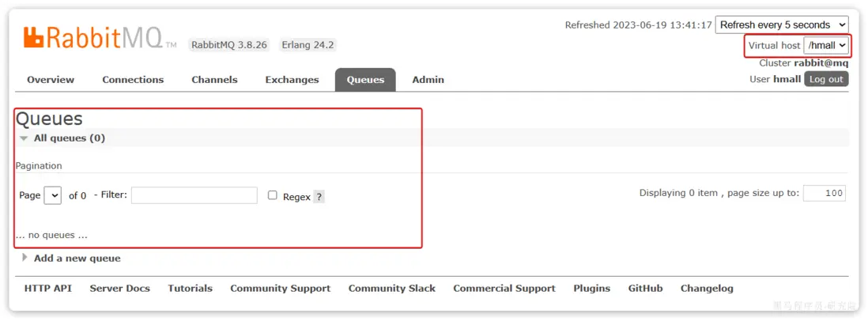Image resolution: width=868 pixels, height=321 pixels.
Task: Open the Page number dropdown
Action: [53, 195]
